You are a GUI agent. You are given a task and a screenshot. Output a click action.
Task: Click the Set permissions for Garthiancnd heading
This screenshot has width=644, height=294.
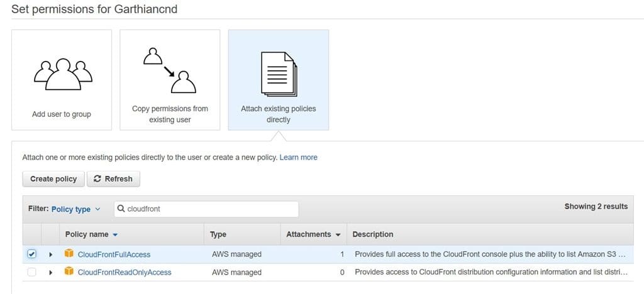[x=94, y=9]
